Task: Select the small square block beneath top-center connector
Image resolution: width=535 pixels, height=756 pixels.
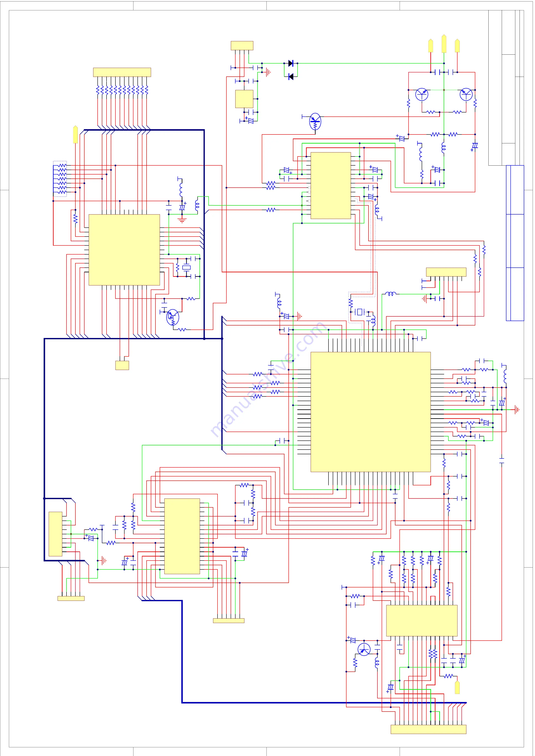Action: (x=244, y=99)
